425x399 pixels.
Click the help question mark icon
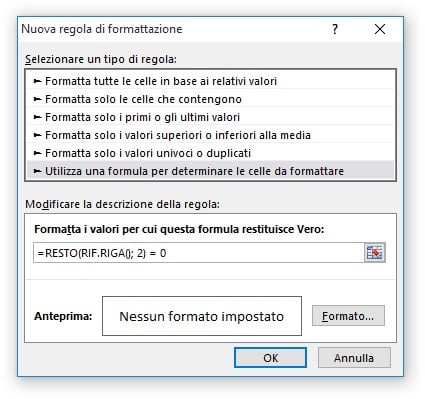[335, 29]
